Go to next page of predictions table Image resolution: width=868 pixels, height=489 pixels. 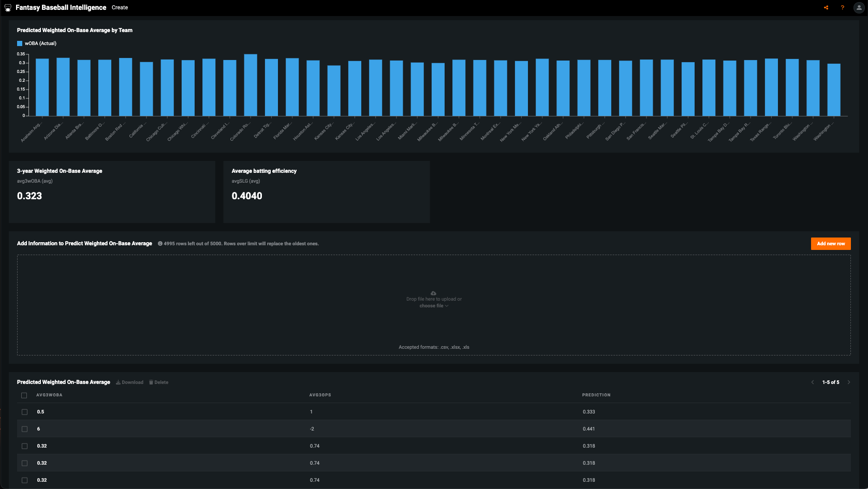pos(848,382)
